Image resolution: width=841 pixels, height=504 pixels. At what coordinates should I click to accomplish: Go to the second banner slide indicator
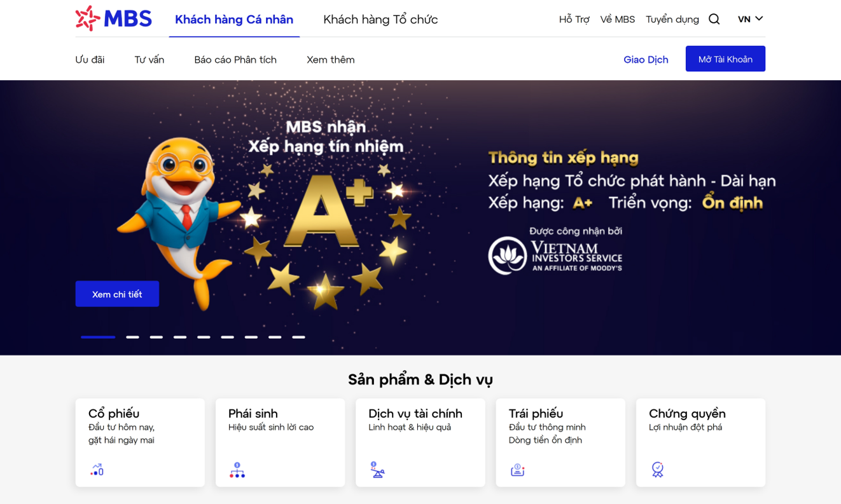132,337
